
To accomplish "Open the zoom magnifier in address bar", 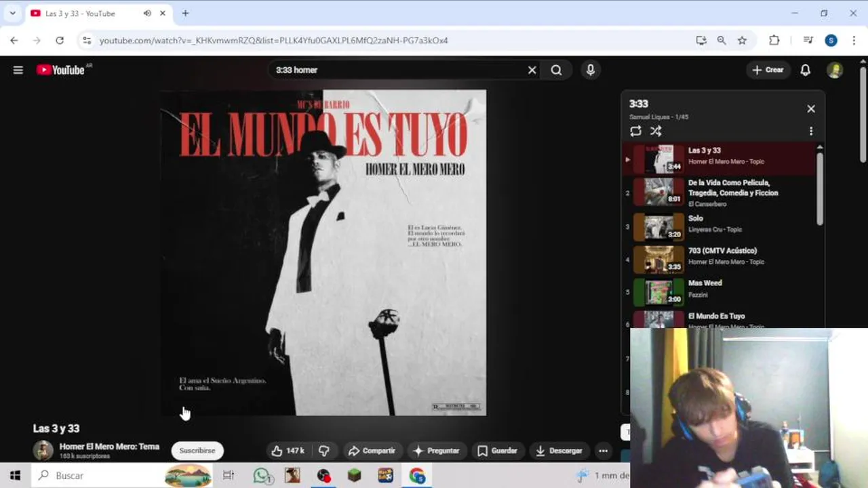I will (x=722, y=41).
